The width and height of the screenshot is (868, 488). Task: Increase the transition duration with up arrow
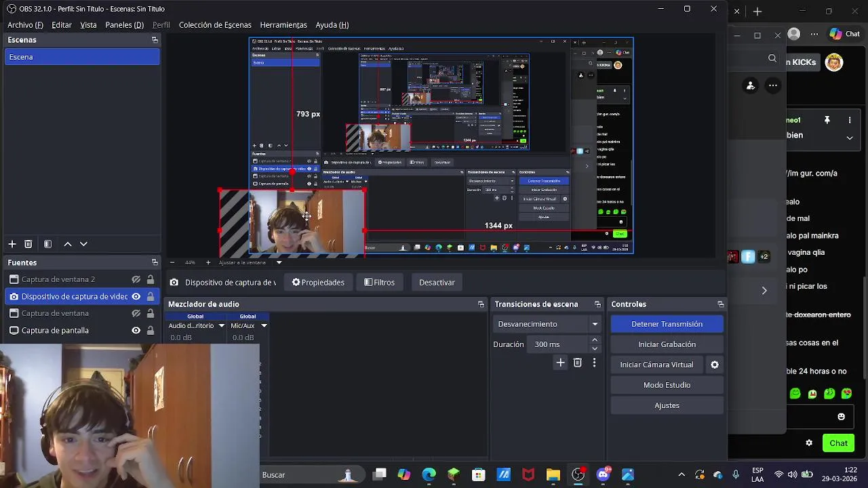click(x=595, y=340)
